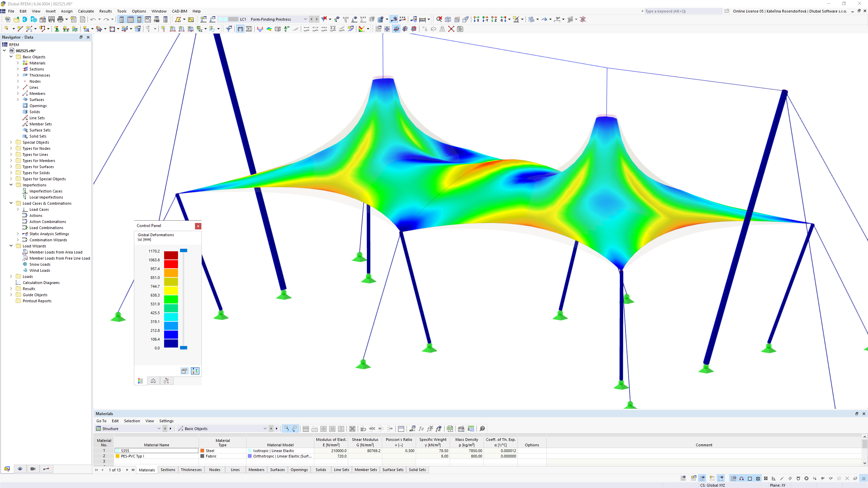
Task: Switch to the Members tab in bottom panel
Action: 256,469
